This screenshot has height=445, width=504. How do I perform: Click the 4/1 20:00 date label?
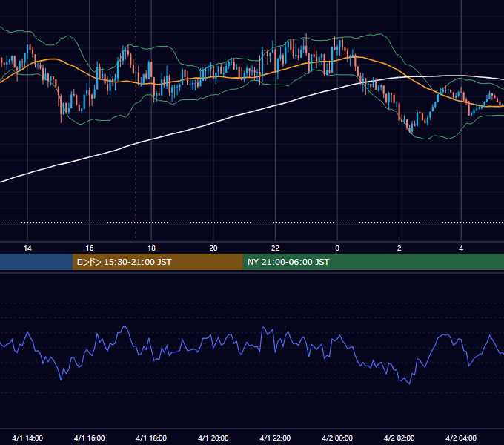coord(213,438)
